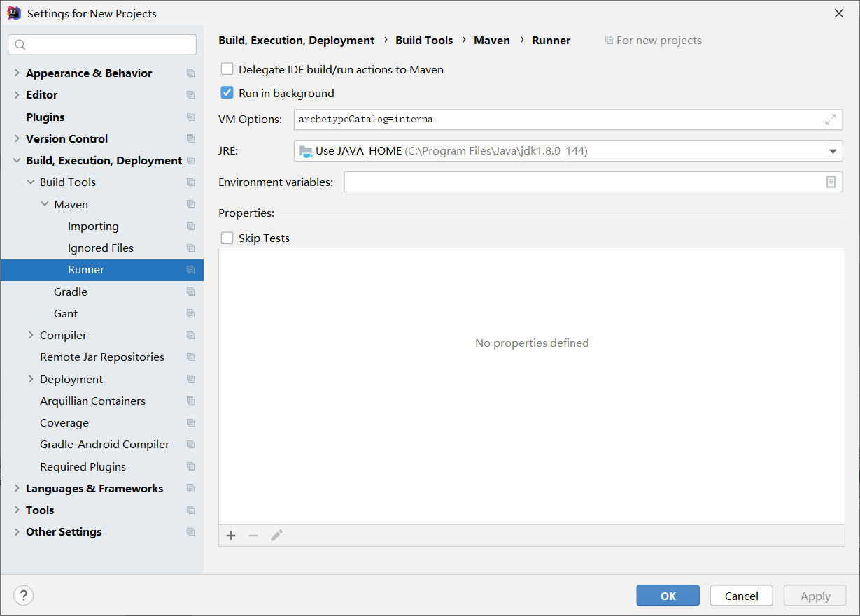
Task: Click the copy icon beside Gant
Action: coord(190,313)
